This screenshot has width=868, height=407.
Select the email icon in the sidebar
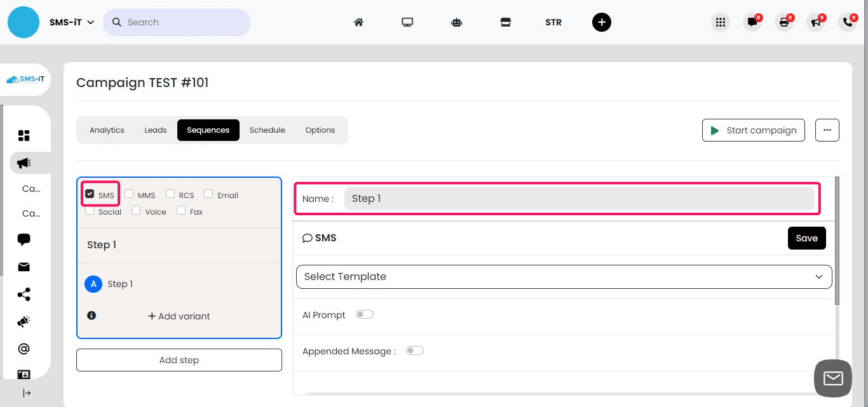tap(24, 267)
